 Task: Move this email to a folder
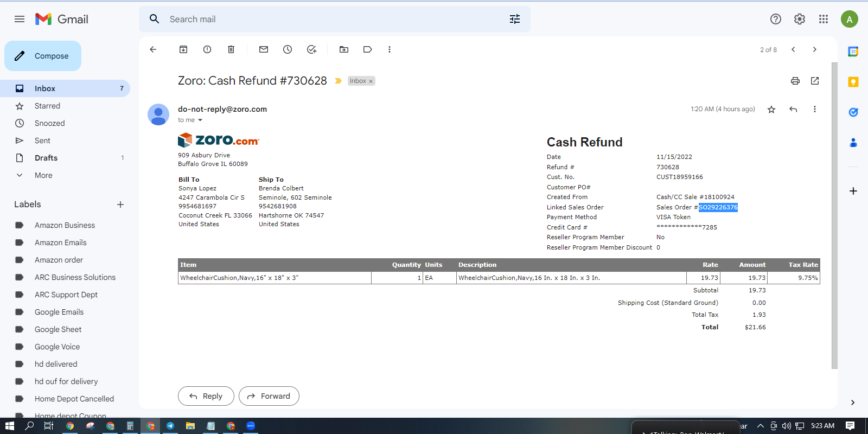[x=344, y=49]
